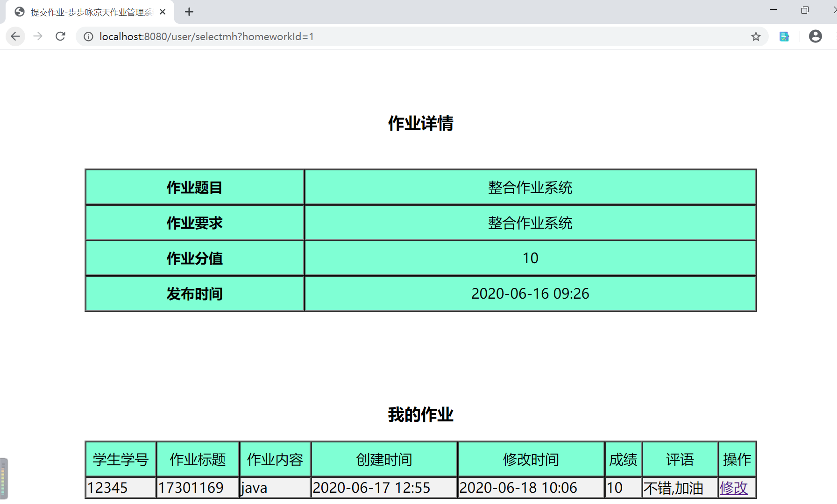Image resolution: width=837 pixels, height=504 pixels.
Task: Open the blue document extension icon
Action: coord(784,36)
